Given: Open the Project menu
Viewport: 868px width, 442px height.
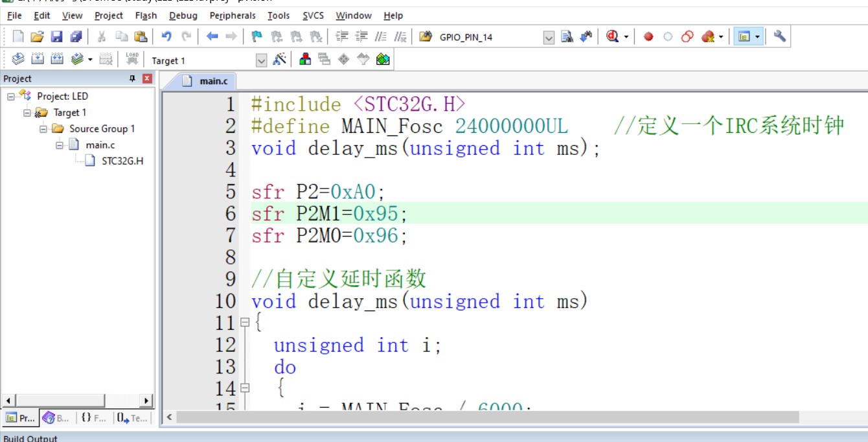Looking at the screenshot, I should click(x=109, y=15).
